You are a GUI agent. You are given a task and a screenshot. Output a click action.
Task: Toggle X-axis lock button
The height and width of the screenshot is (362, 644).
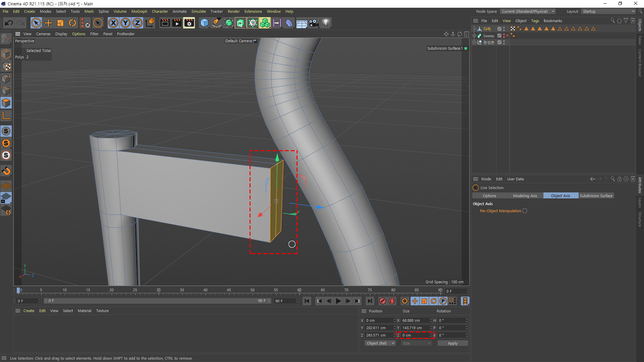[113, 23]
